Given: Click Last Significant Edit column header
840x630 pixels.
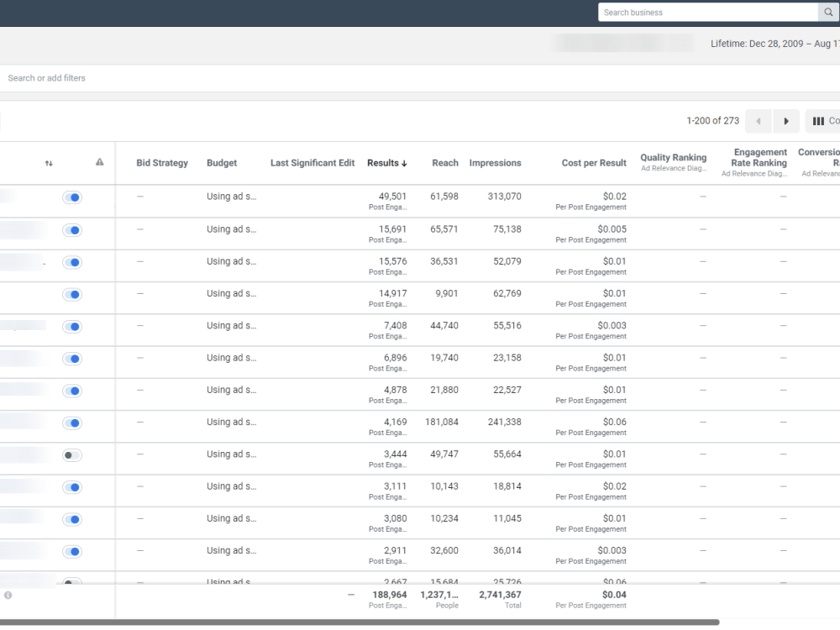Looking at the screenshot, I should click(312, 163).
